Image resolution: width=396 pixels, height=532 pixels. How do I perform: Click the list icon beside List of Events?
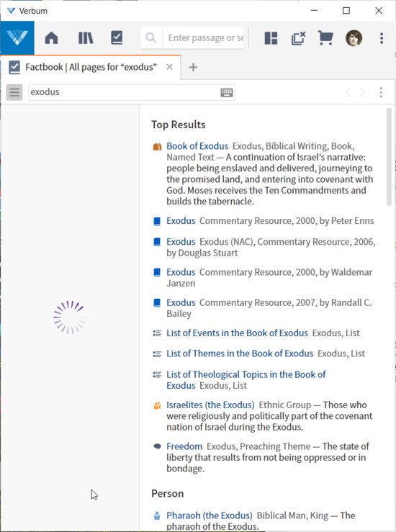point(157,333)
